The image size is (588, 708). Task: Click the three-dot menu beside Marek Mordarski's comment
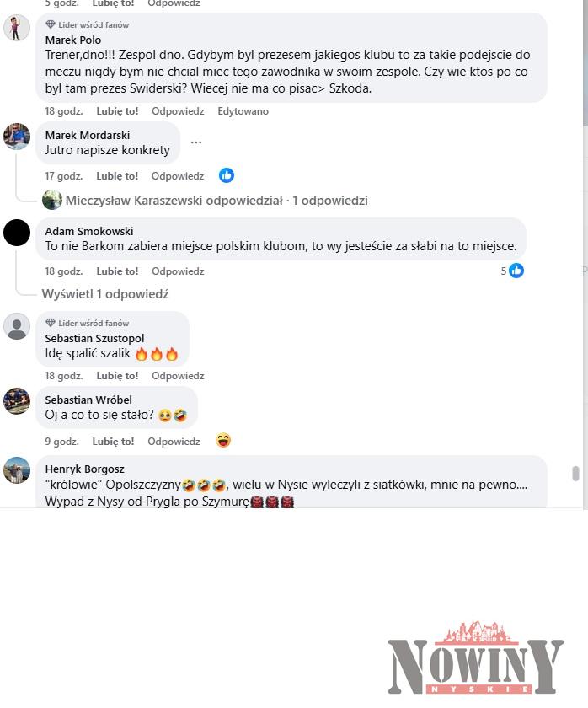point(195,142)
